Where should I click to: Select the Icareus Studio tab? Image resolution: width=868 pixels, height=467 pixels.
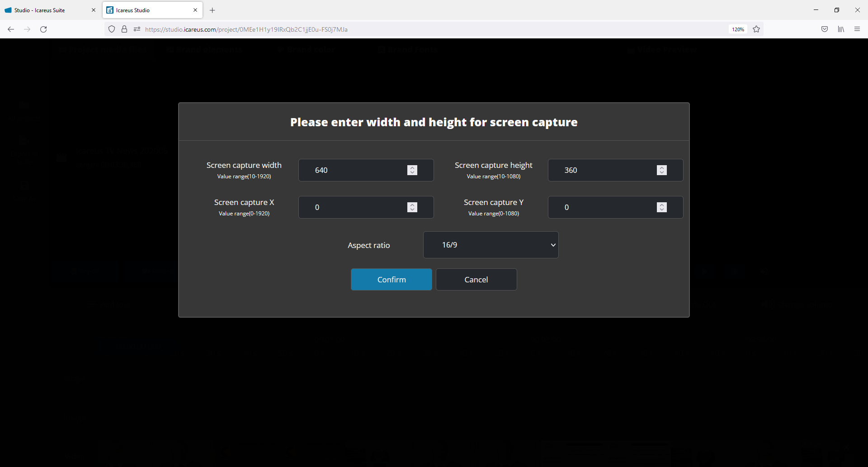pyautogui.click(x=149, y=10)
